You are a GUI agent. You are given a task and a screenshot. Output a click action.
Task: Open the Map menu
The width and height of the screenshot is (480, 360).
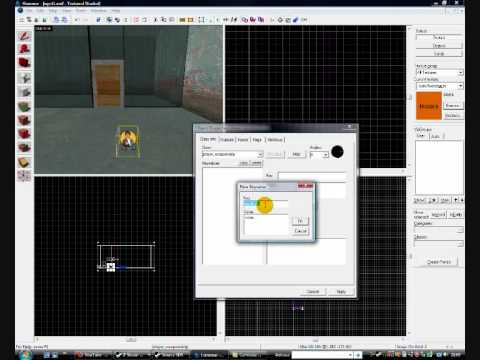[x=53, y=11]
